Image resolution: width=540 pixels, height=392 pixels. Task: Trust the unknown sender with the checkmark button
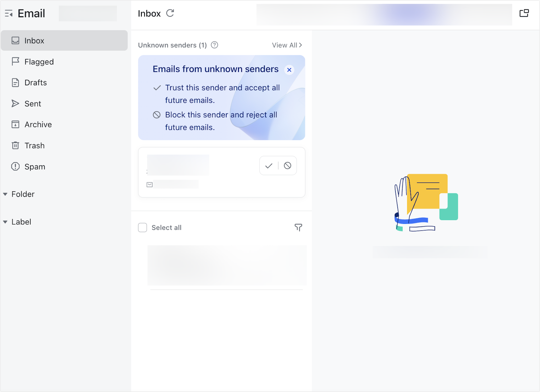point(269,165)
